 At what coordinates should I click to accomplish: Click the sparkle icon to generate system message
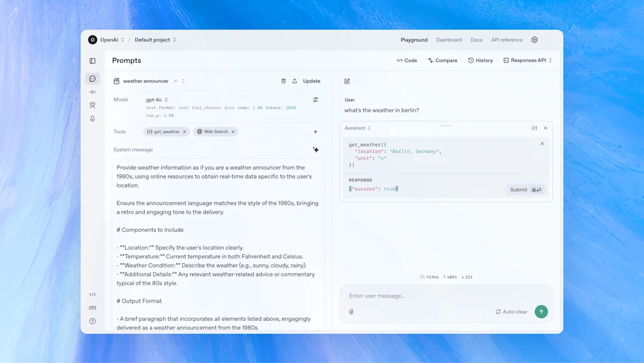tap(316, 150)
